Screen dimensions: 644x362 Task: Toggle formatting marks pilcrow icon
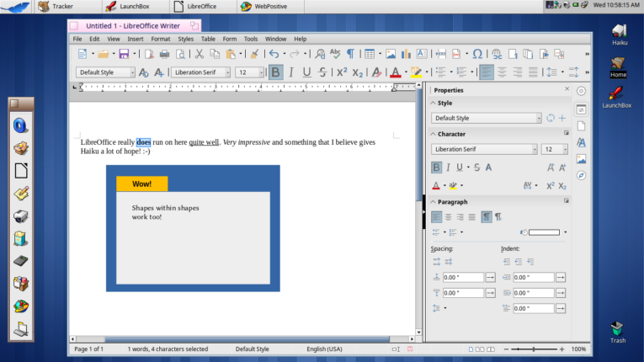[x=350, y=54]
